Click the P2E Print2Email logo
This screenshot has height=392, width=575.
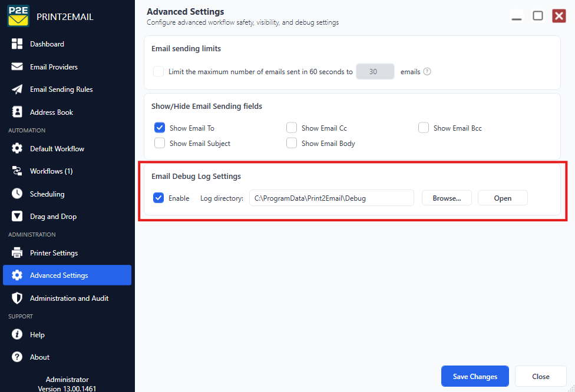click(18, 16)
